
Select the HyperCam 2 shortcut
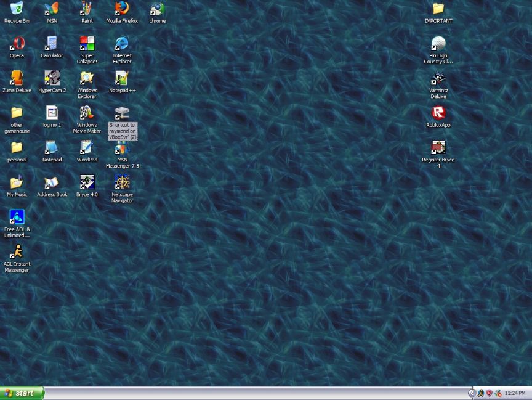(x=52, y=78)
